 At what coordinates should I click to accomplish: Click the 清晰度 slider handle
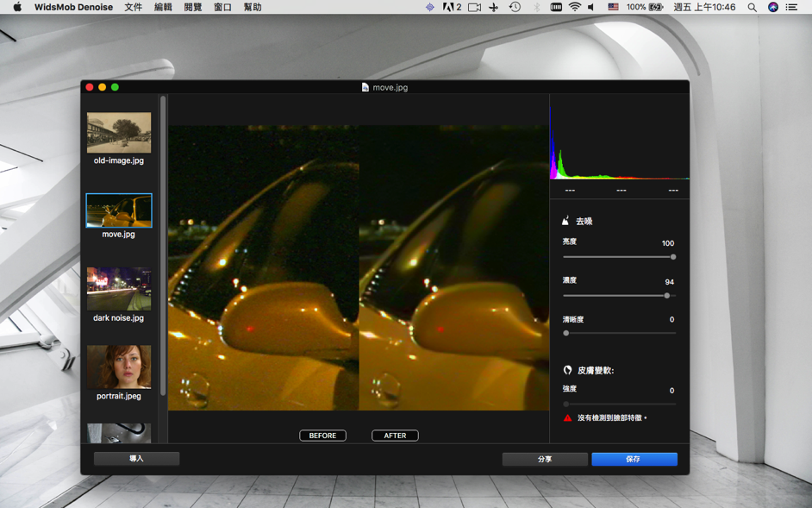click(566, 333)
